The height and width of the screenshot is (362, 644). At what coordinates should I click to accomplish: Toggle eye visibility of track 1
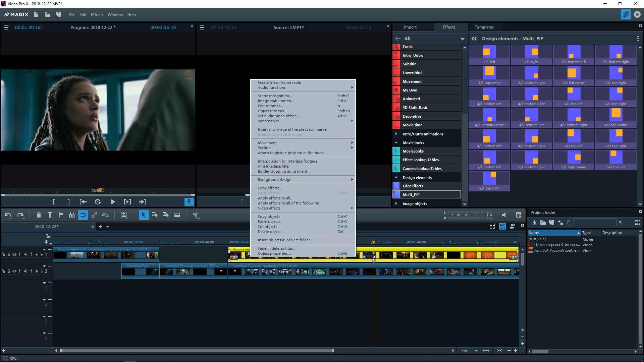pyautogui.click(x=14, y=254)
